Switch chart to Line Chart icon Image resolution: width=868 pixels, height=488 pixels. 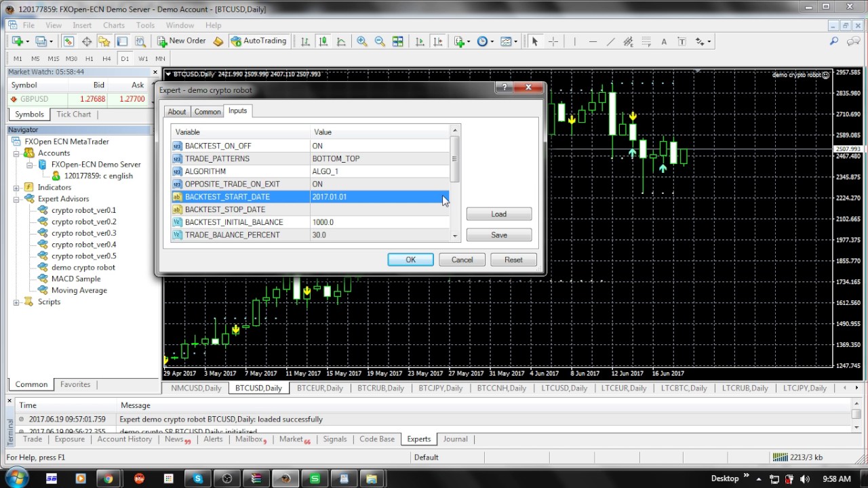click(340, 41)
